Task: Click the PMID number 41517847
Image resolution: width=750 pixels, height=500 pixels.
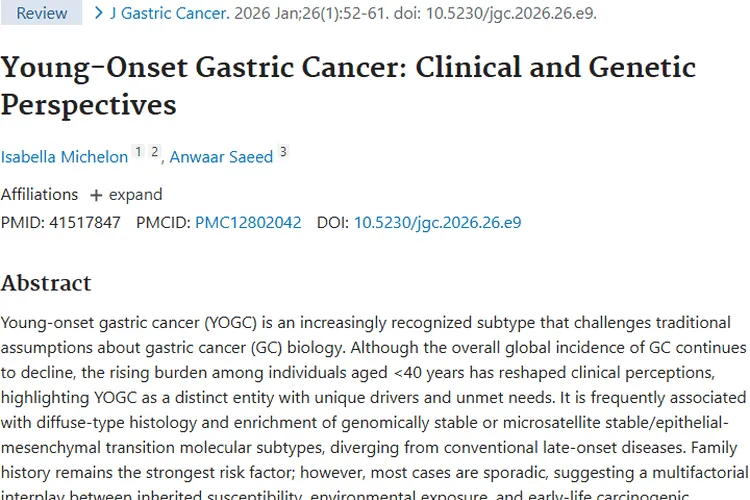Action: click(x=85, y=223)
